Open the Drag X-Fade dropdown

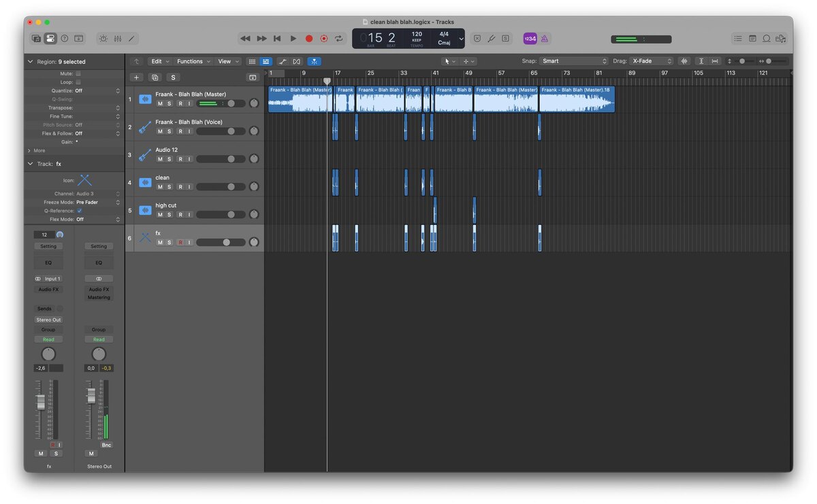tap(652, 61)
